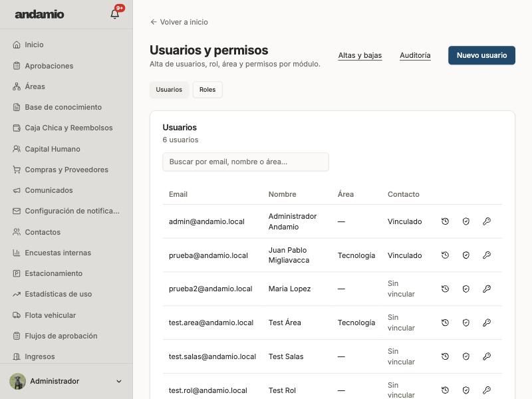Open the Altas y bajas link
The width and height of the screenshot is (532, 399).
pos(360,55)
